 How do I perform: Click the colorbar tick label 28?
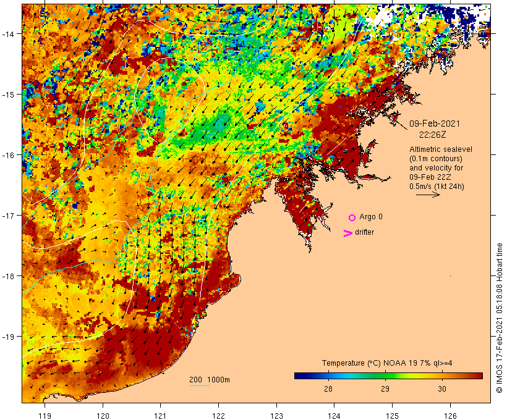pyautogui.click(x=328, y=389)
